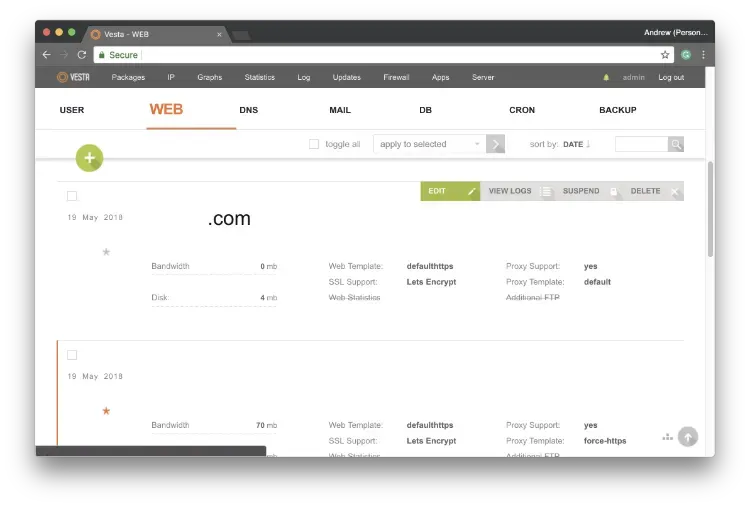The image size is (750, 507).
Task: Star the first .com domain
Action: coord(106,252)
